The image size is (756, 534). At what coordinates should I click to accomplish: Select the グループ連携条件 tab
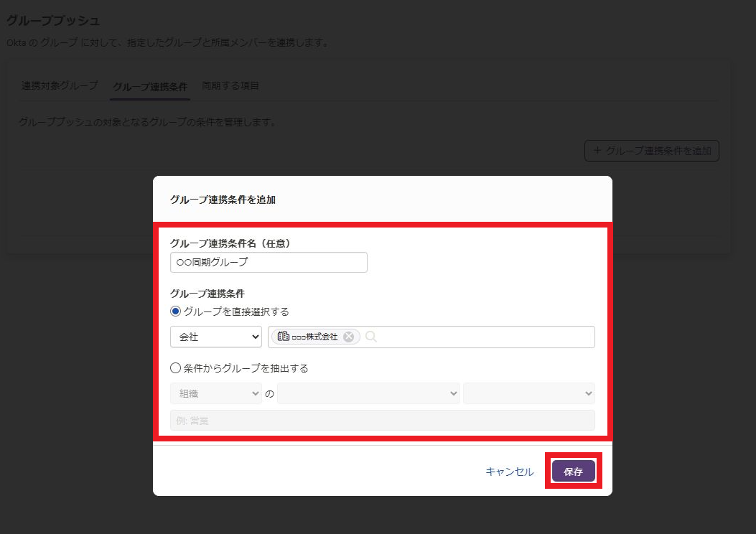coord(150,86)
